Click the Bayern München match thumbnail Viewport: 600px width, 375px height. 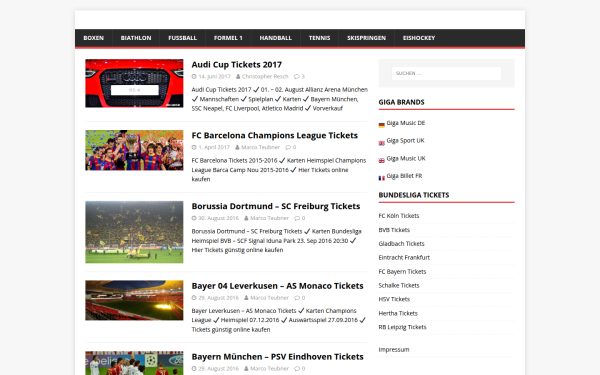pyautogui.click(x=134, y=363)
